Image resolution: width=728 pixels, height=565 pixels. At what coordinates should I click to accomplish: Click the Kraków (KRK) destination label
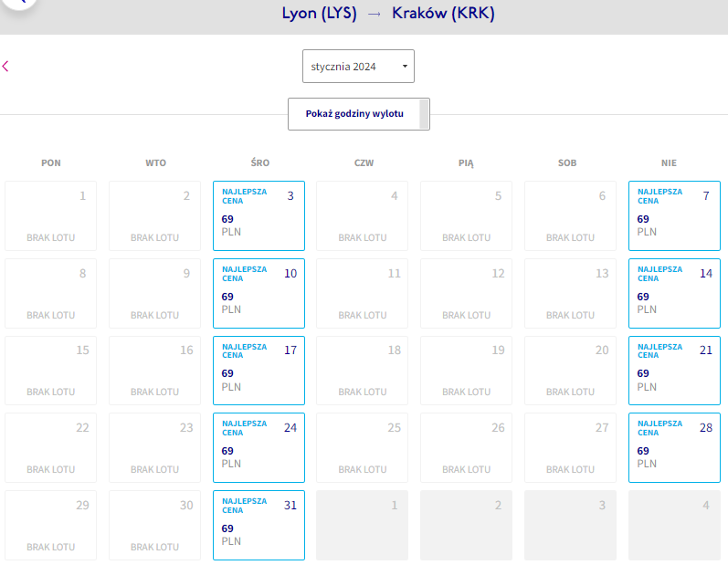[x=443, y=14]
